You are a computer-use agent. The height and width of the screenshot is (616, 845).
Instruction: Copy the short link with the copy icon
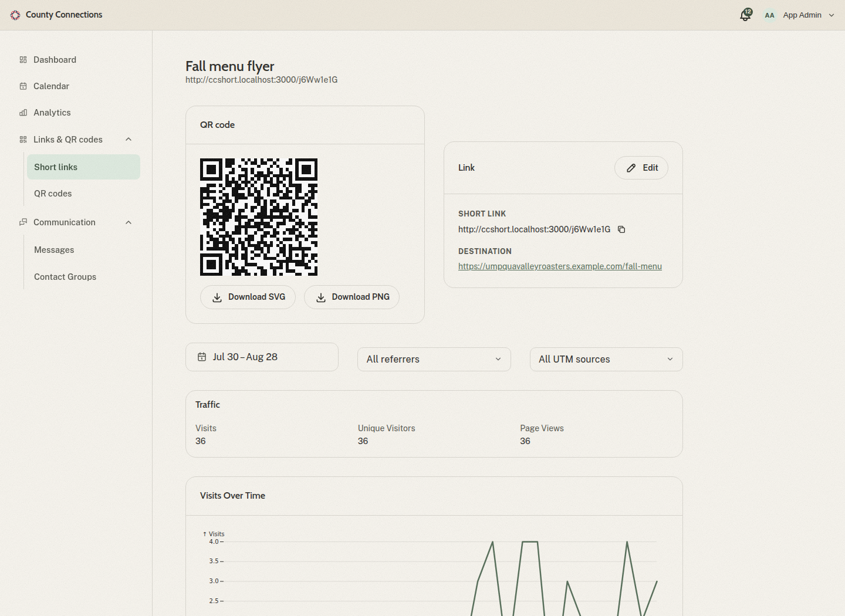[x=621, y=229]
